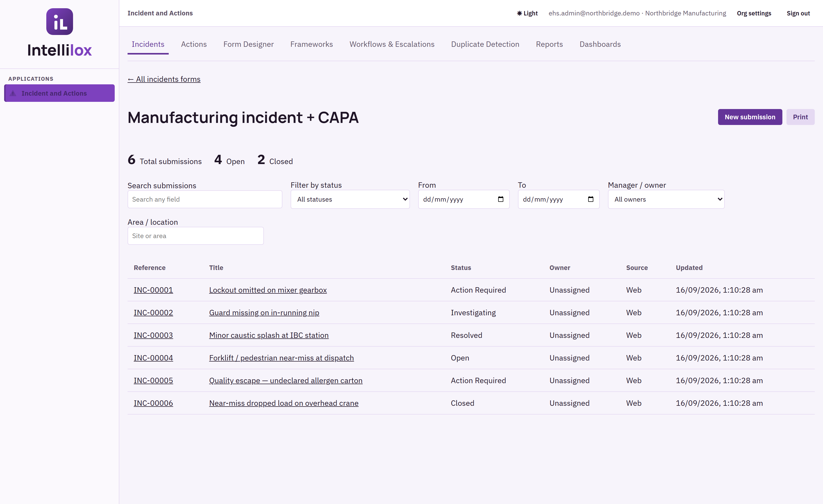Click Unassigned owner in the INC-00005 row
Viewport: 823px width, 504px height.
tap(569, 380)
